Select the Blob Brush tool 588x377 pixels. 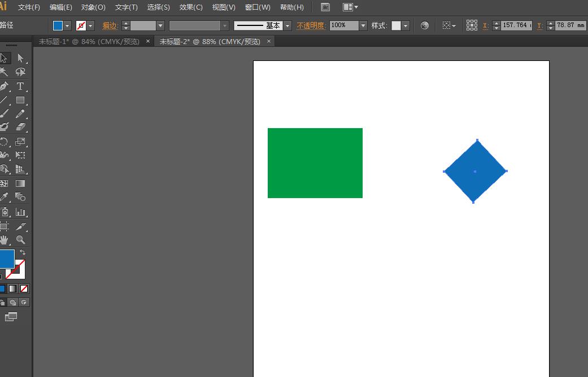tap(4, 126)
